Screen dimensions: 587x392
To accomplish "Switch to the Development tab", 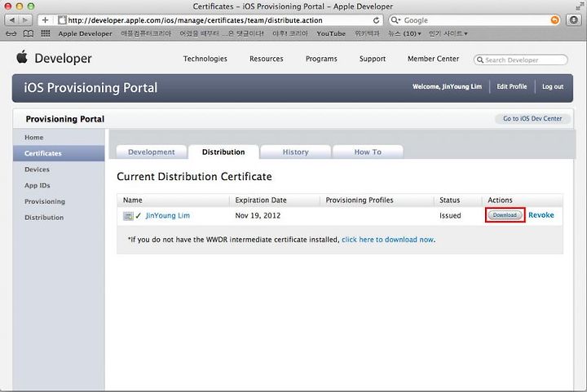I will 152,152.
